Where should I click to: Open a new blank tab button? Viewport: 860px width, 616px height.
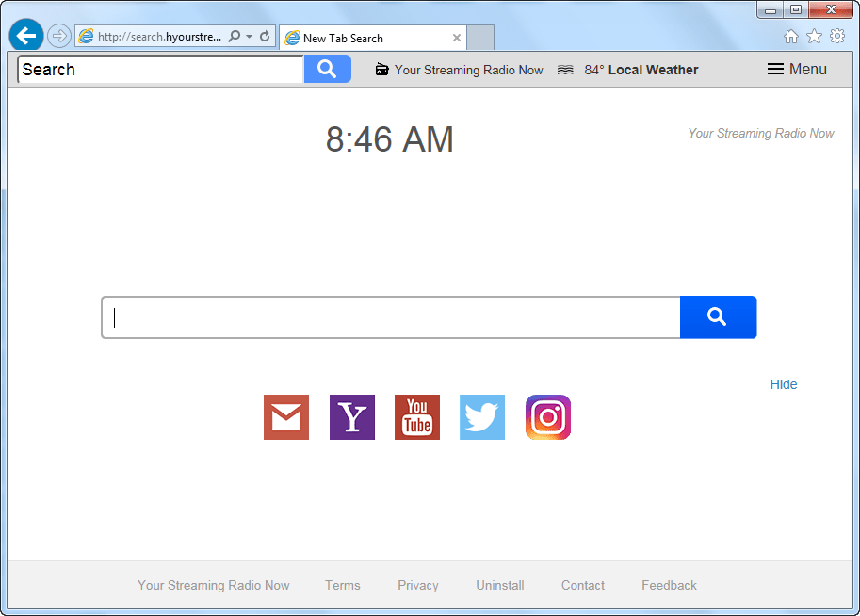[480, 38]
